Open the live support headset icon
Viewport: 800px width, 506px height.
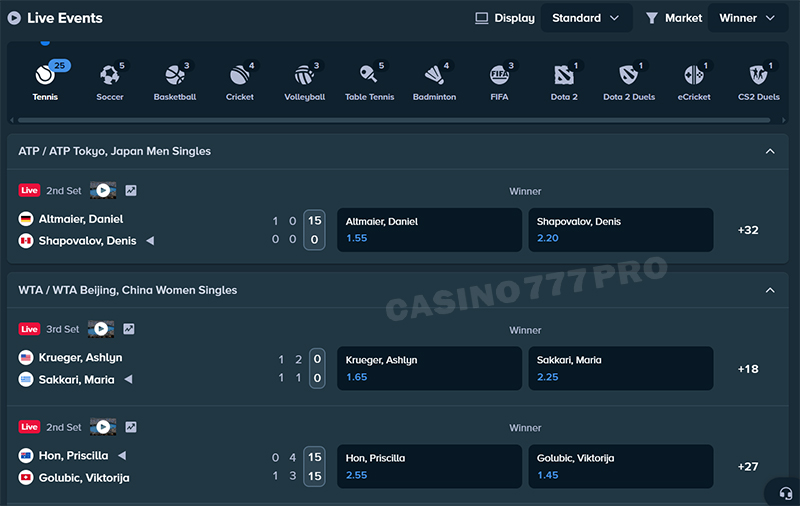786,493
